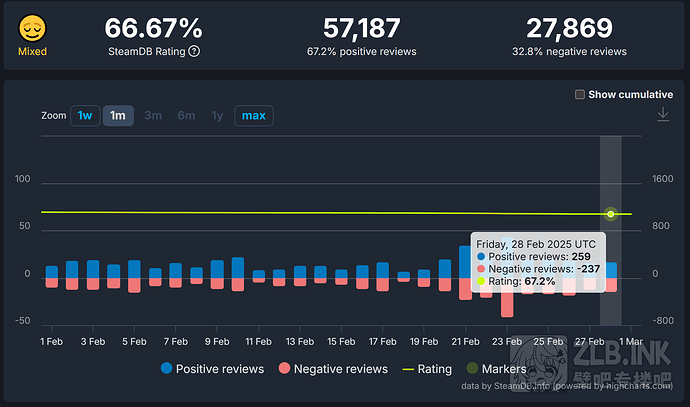Hide the Rating line via legend
This screenshot has height=407, width=690.
427,369
